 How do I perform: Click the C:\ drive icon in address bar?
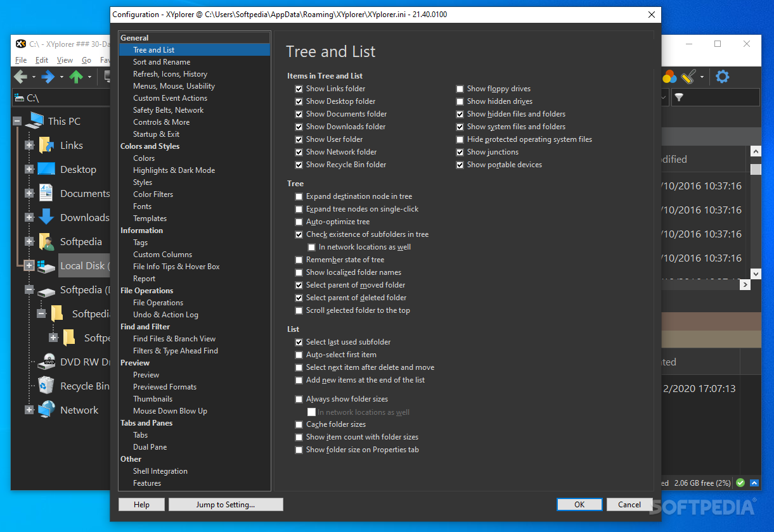[19, 98]
